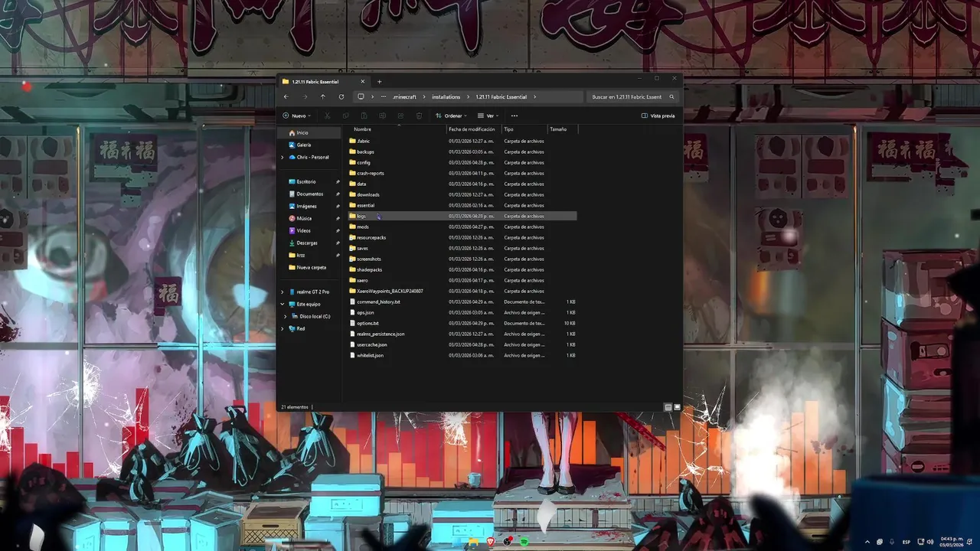Screen dimensions: 980x551
Task: Click .minecraft in the address bar
Action: point(404,97)
